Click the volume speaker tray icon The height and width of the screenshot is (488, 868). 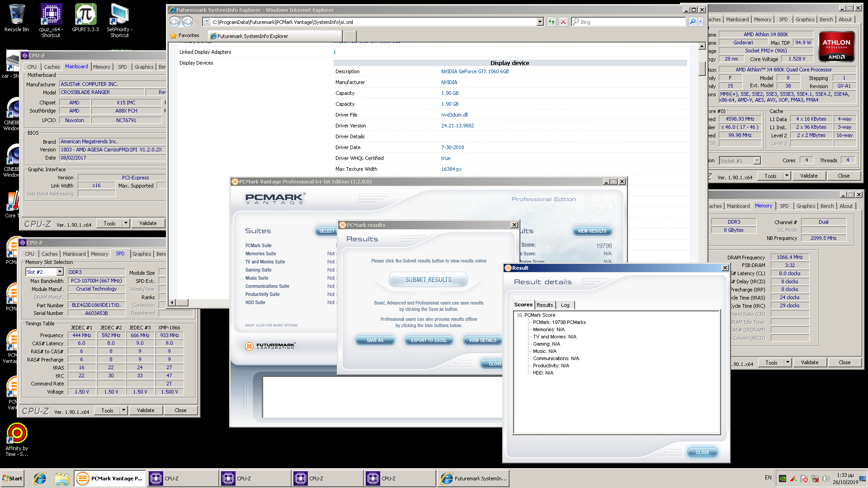click(x=826, y=479)
